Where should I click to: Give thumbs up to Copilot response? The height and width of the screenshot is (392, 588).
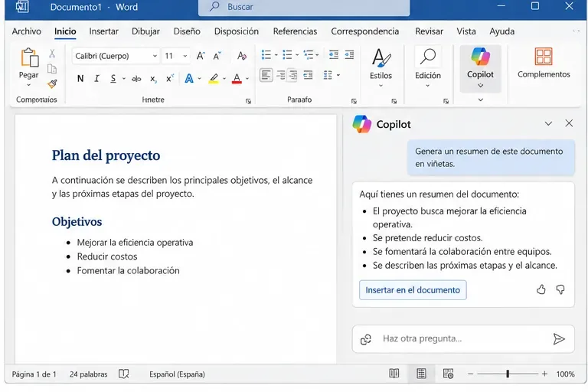(541, 289)
